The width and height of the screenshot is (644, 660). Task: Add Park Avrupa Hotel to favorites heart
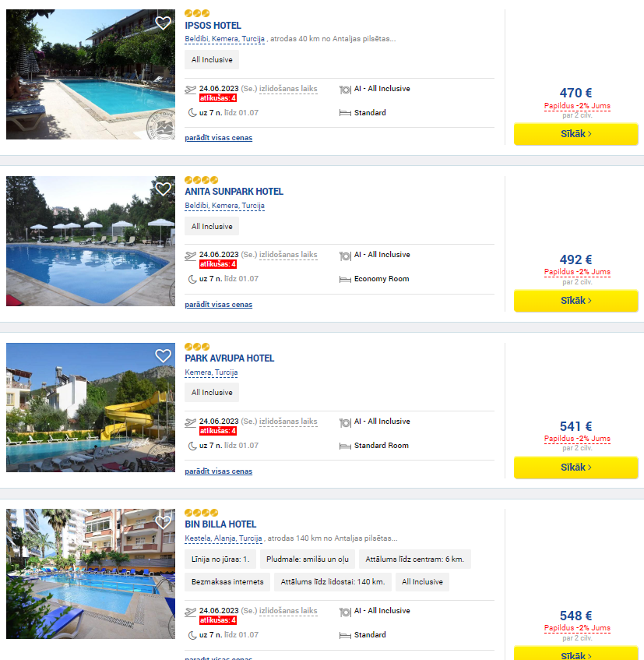(163, 355)
